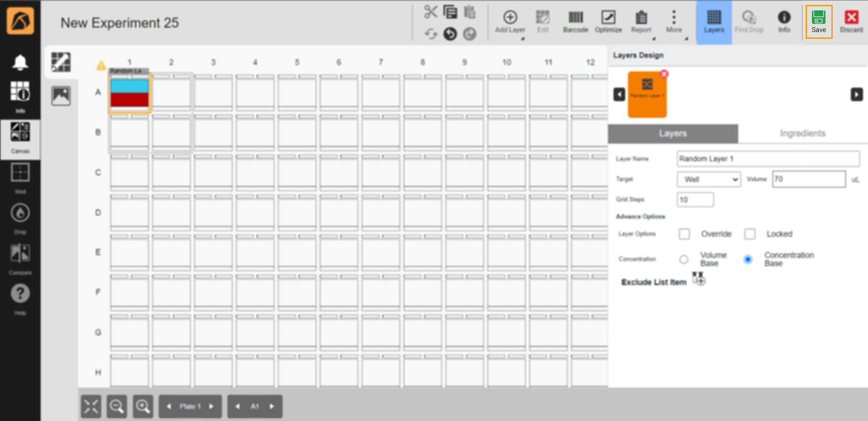
Task: Switch to the Ingredients tab
Action: pyautogui.click(x=802, y=133)
